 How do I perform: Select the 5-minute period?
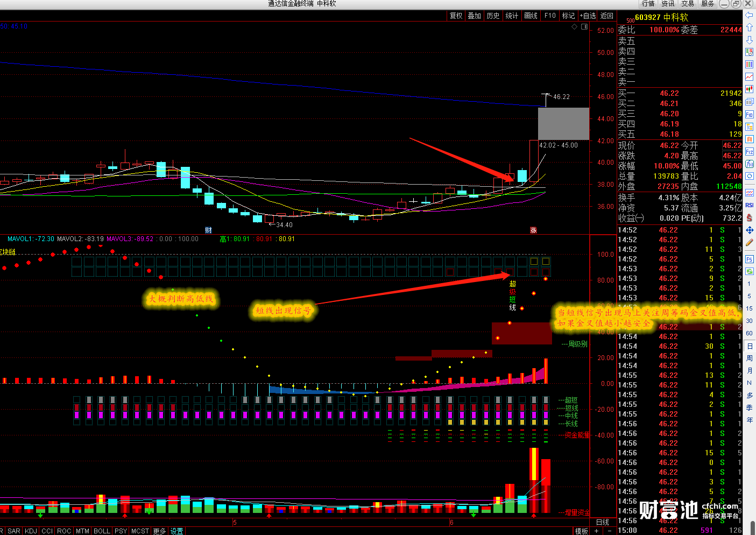(x=749, y=297)
